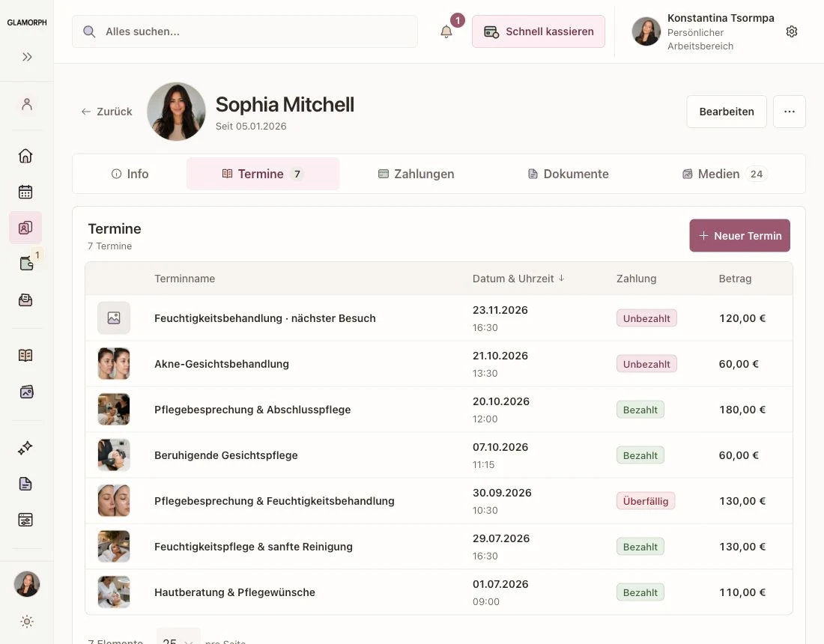Open the three-dot more options menu
The width and height of the screenshot is (824, 644).
(x=790, y=112)
